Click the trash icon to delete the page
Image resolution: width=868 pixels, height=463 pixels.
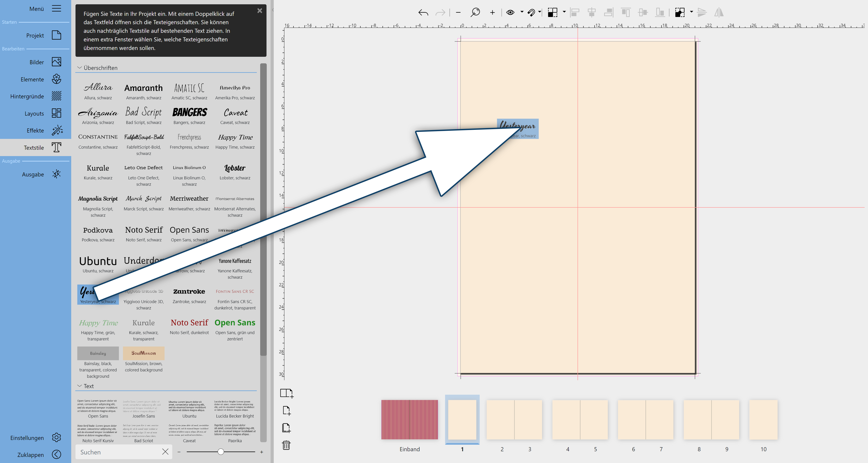tap(286, 445)
